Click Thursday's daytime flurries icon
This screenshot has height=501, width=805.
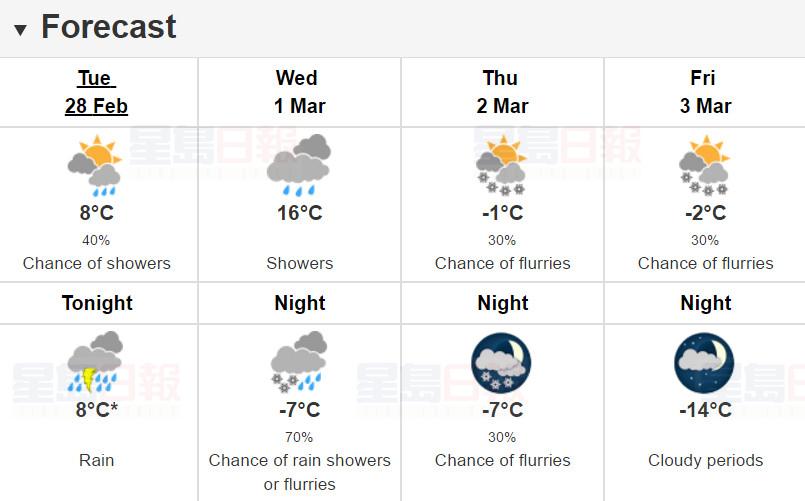502,165
